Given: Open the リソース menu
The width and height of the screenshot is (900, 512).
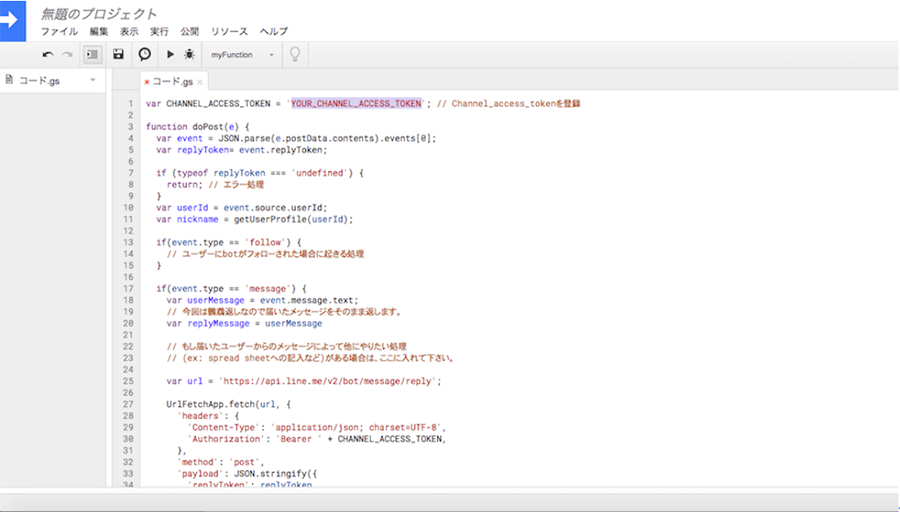Looking at the screenshot, I should [229, 32].
